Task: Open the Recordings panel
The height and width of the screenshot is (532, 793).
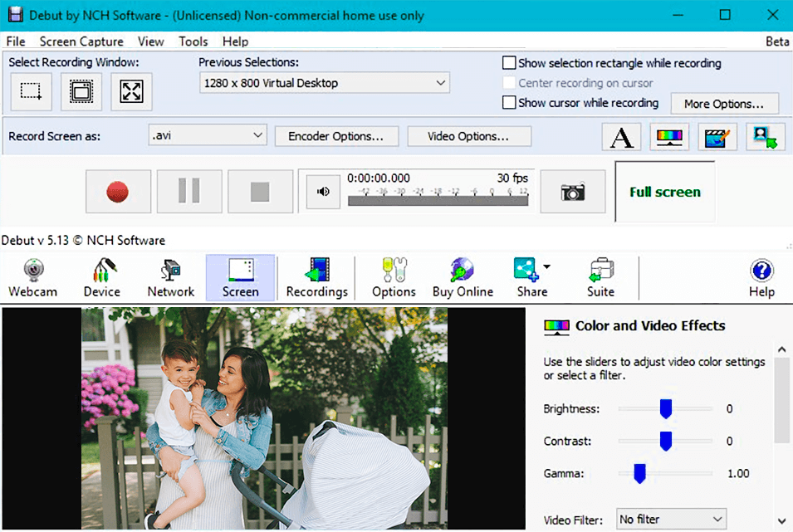Action: click(x=316, y=276)
